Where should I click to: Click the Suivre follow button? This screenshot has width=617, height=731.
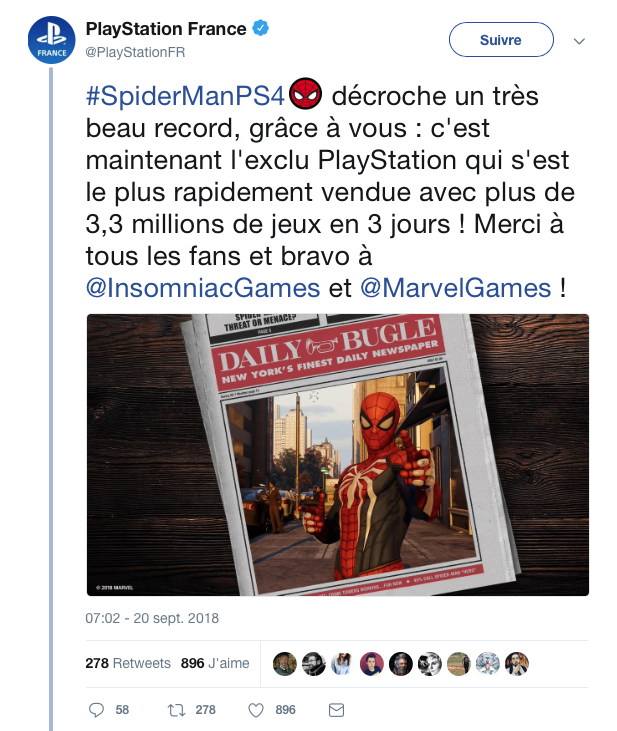click(x=501, y=40)
